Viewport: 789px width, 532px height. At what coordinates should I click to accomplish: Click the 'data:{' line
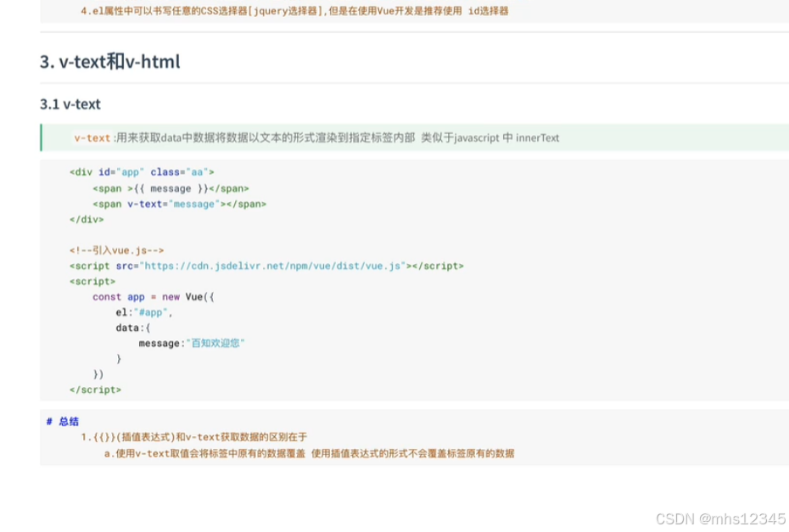pos(133,328)
